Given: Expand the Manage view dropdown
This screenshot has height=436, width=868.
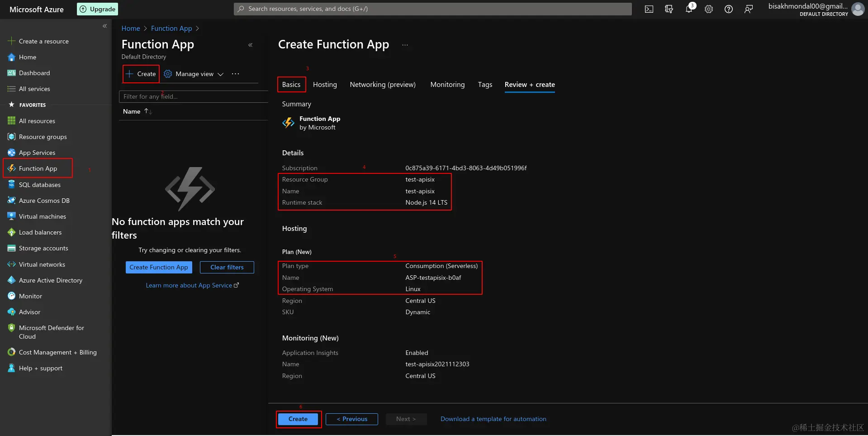Looking at the screenshot, I should tap(194, 74).
